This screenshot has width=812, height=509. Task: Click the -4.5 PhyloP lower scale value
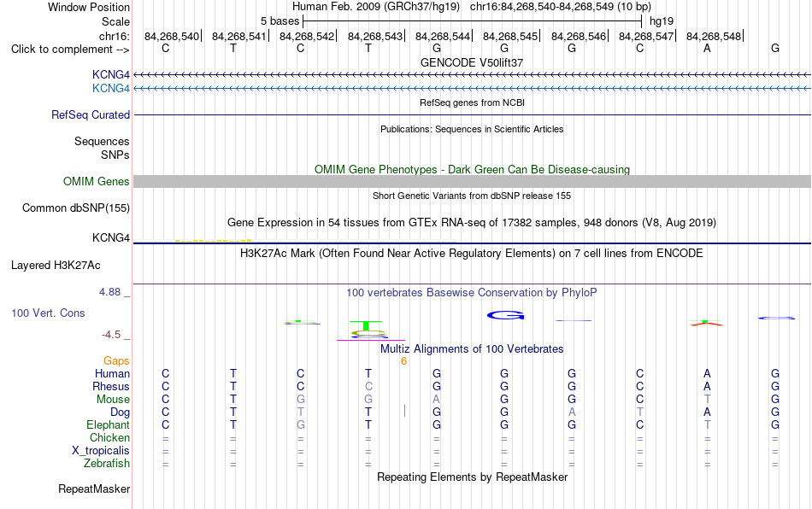(111, 335)
